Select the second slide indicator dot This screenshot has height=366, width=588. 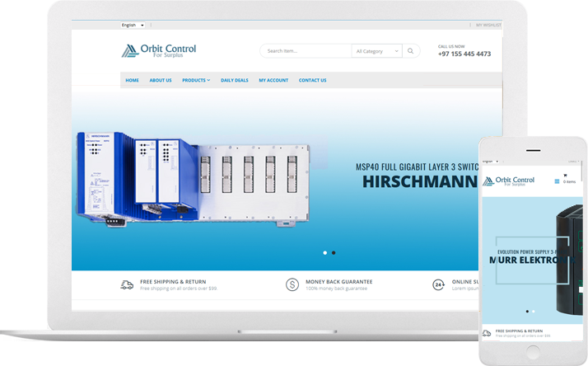[334, 253]
